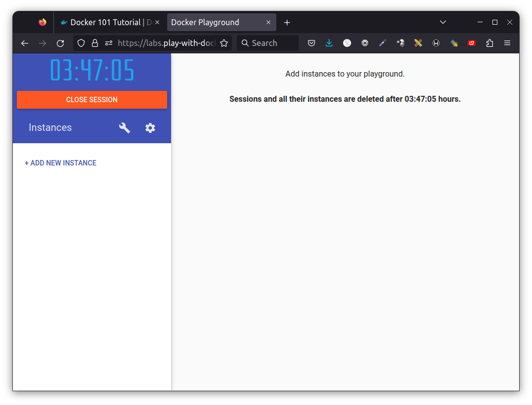Reload the current page
The height and width of the screenshot is (405, 532).
pyautogui.click(x=60, y=43)
